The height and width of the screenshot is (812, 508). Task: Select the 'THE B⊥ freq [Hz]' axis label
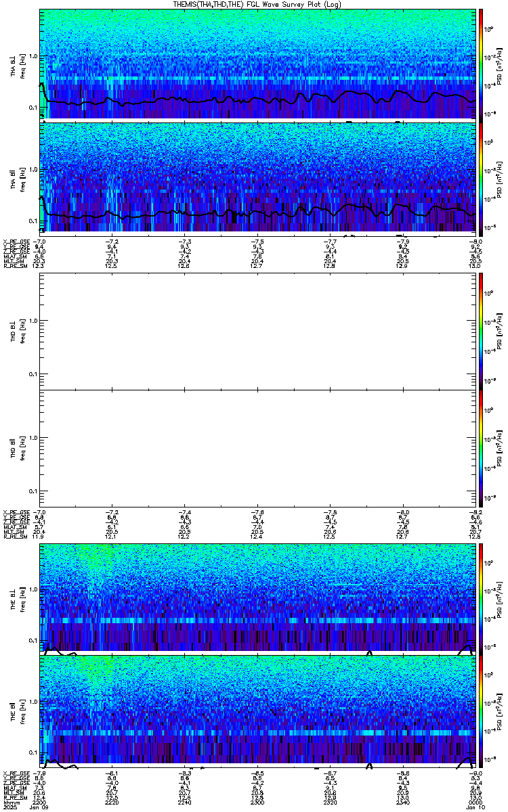coord(18,598)
